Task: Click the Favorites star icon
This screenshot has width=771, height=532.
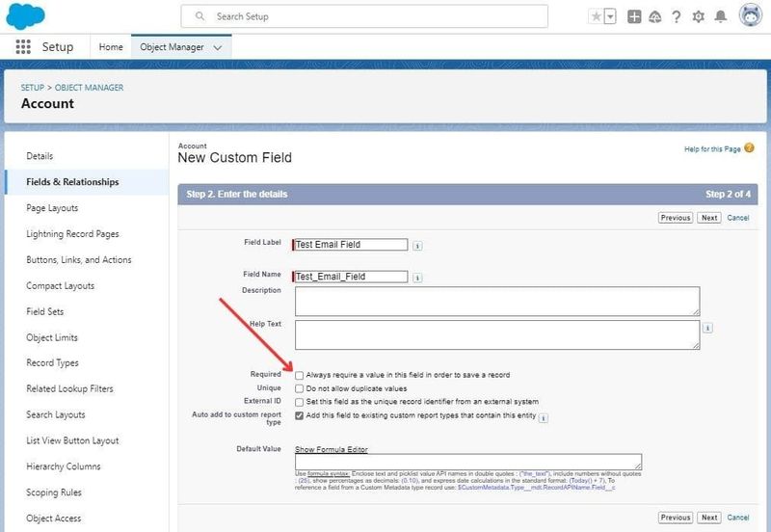Action: 596,16
